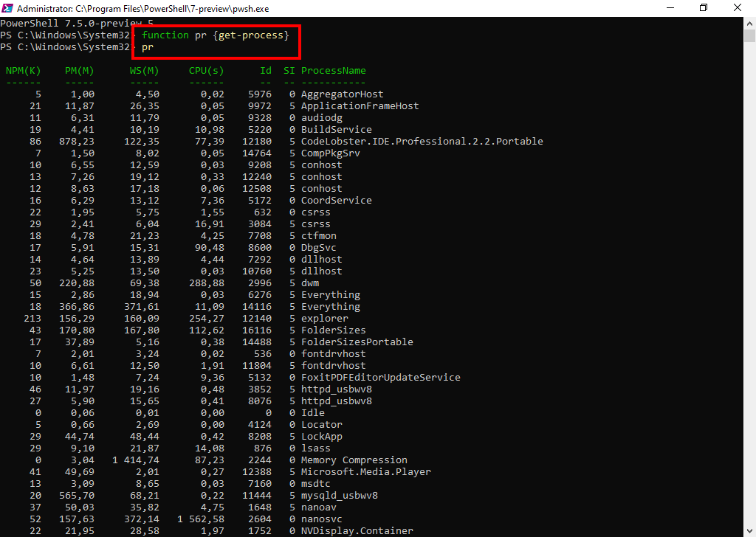The height and width of the screenshot is (537, 756).
Task: Close the PowerShell window
Action: click(738, 8)
